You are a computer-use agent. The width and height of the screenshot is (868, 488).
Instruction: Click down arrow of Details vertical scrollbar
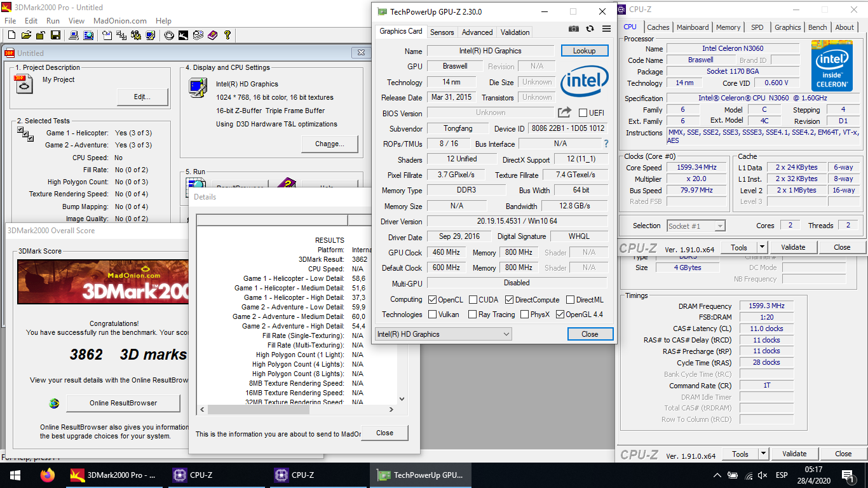pos(402,399)
